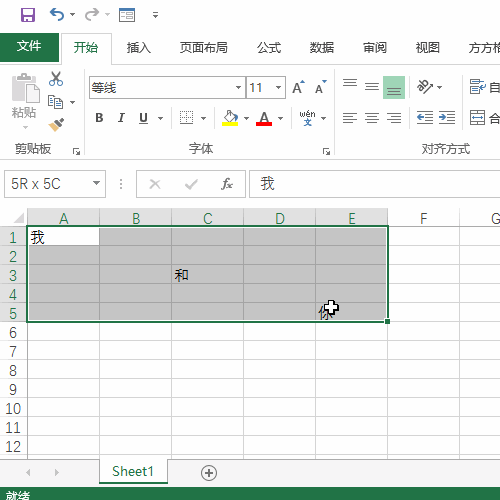Expand underline style options arrow
Image resolution: width=500 pixels, height=500 pixels.
160,118
